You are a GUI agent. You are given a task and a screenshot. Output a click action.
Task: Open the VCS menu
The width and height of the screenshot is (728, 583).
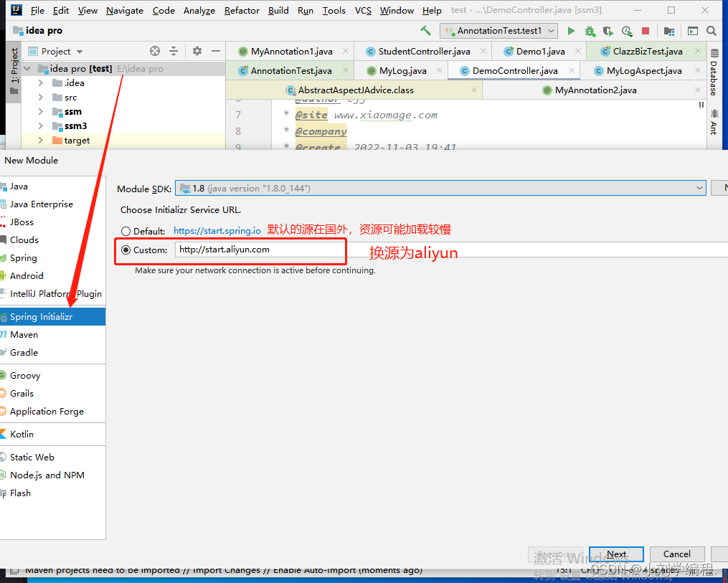(x=363, y=10)
